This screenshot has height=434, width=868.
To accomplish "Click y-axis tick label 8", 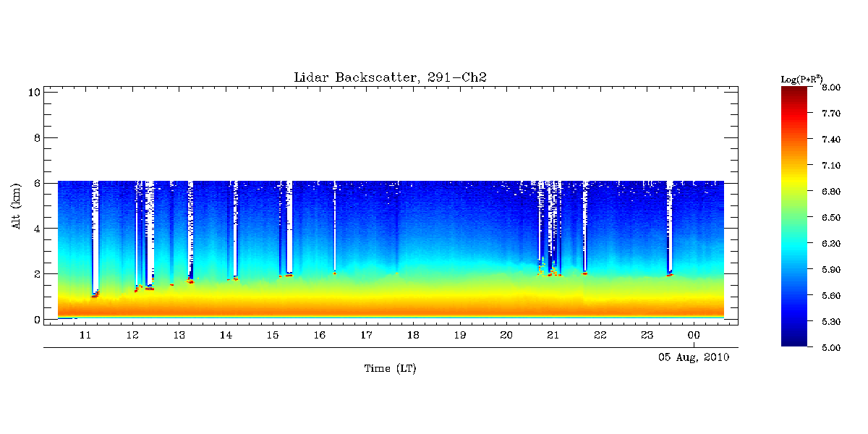I will point(35,137).
